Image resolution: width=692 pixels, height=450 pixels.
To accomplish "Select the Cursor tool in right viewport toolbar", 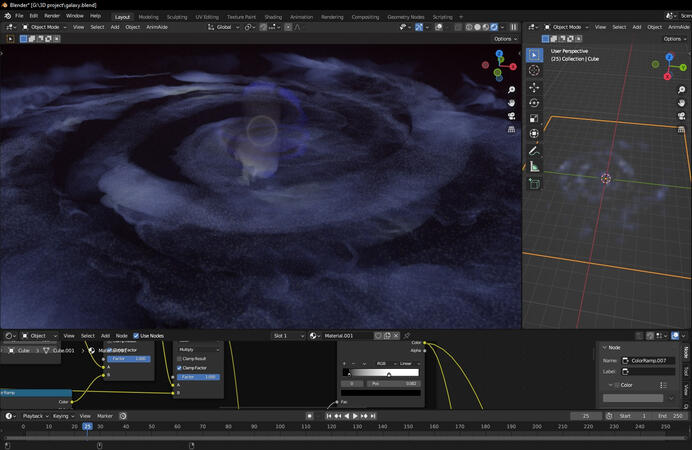I will coord(534,70).
